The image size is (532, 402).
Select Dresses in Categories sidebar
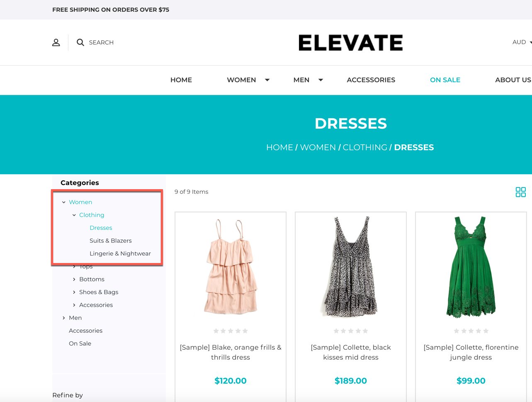[101, 228]
